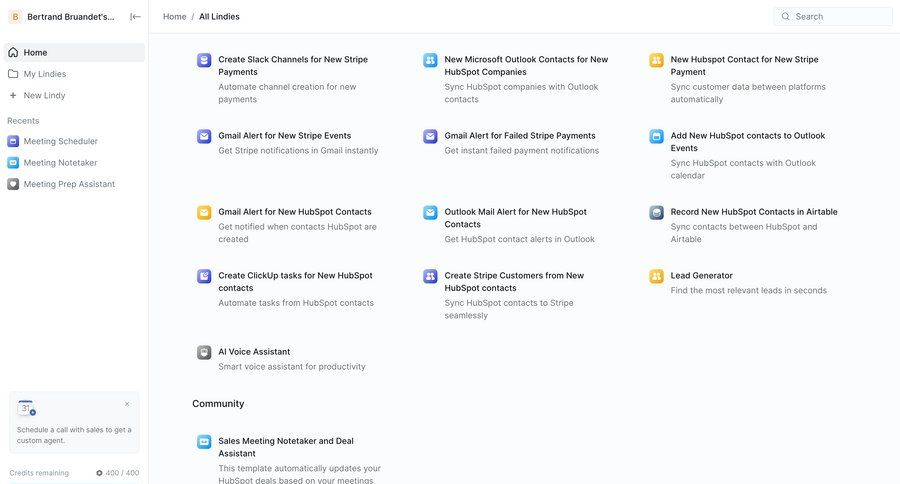Click the AI Voice Assistant template icon

pos(204,352)
